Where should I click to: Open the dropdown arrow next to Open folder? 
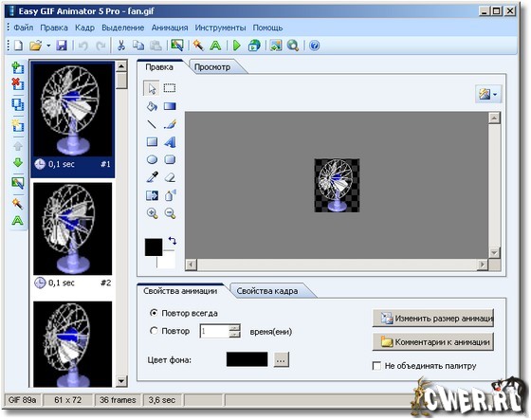(x=48, y=46)
